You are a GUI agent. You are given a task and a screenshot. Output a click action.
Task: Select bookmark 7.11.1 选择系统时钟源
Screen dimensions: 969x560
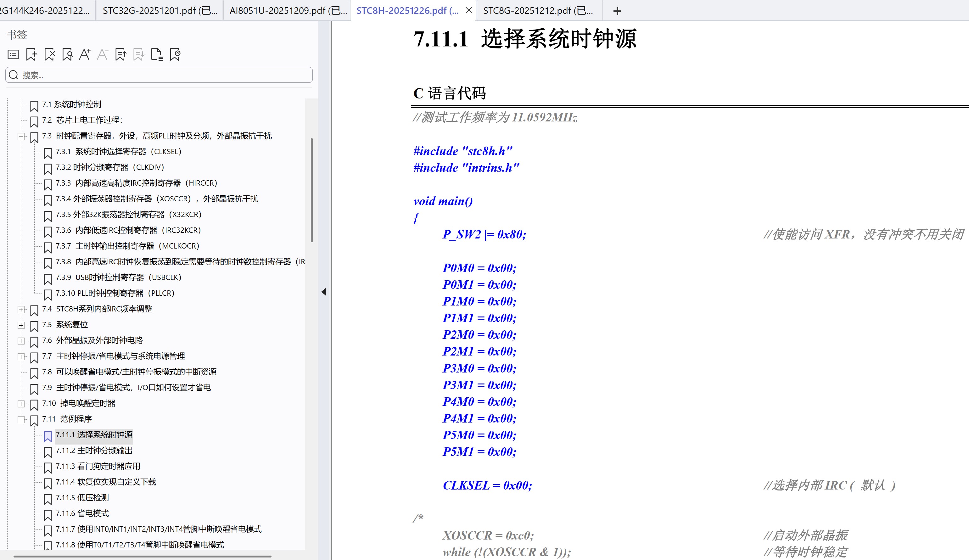pyautogui.click(x=94, y=435)
